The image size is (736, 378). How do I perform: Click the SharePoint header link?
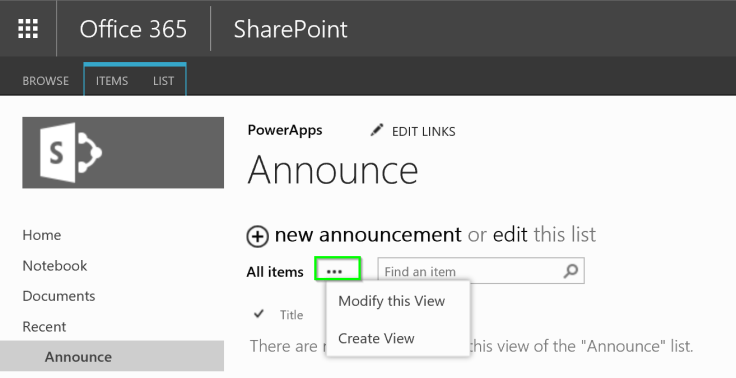point(291,29)
